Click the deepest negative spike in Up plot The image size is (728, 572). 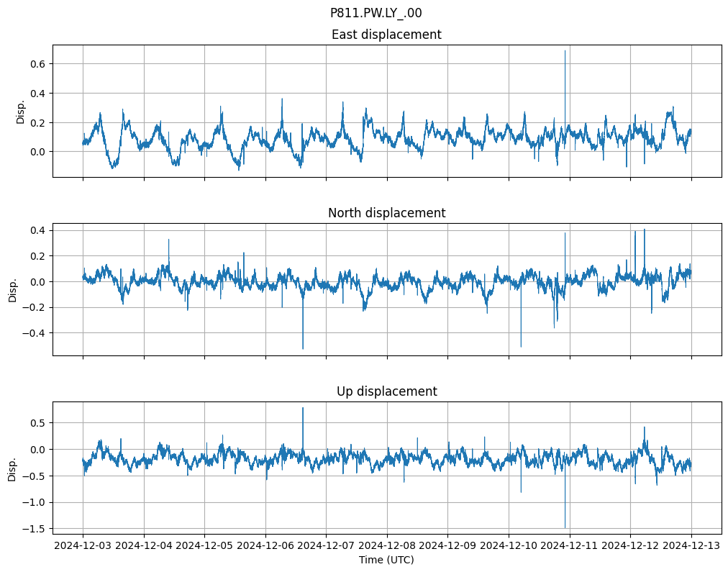(x=565, y=527)
